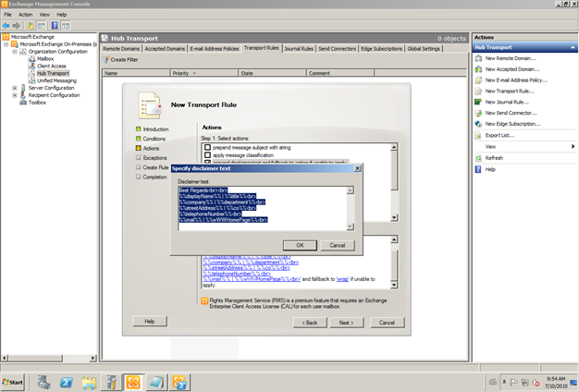
Task: Select Mailbox under Organization Configuration
Action: (45, 58)
